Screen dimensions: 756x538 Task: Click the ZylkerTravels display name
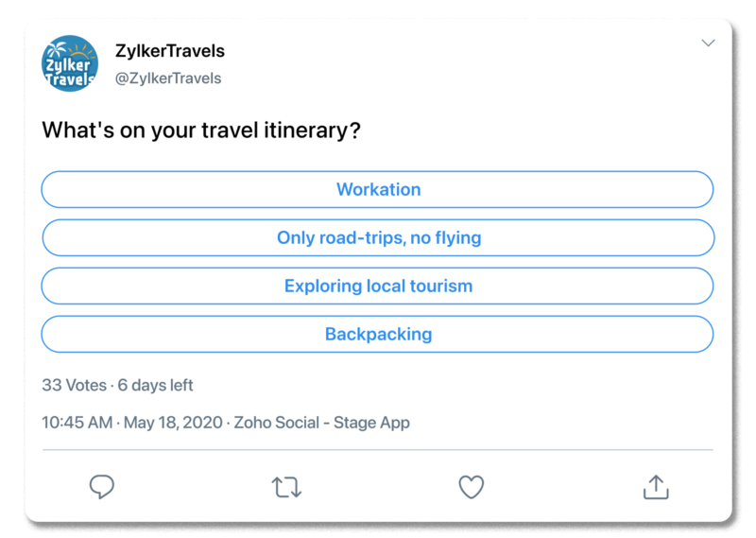click(x=169, y=50)
